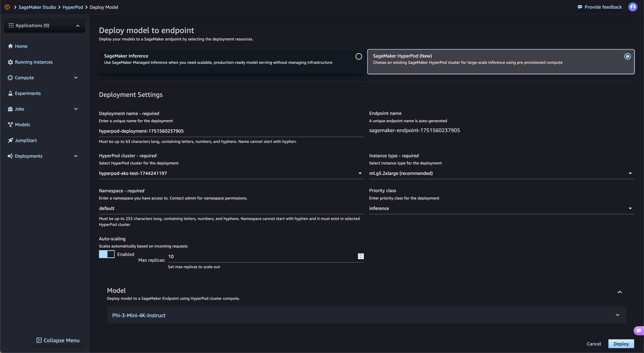
Task: Open the Experiments panel
Action: tap(27, 93)
